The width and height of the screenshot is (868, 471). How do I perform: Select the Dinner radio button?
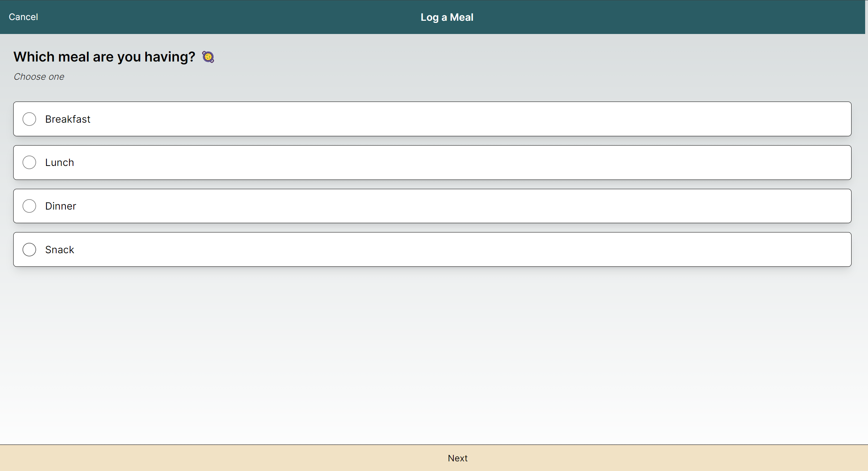click(29, 206)
